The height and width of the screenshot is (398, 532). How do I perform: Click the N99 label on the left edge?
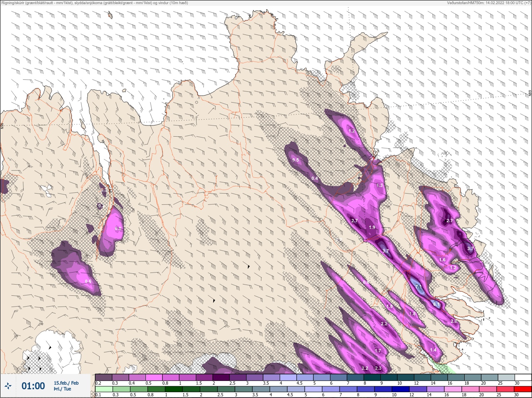click(x=2, y=126)
